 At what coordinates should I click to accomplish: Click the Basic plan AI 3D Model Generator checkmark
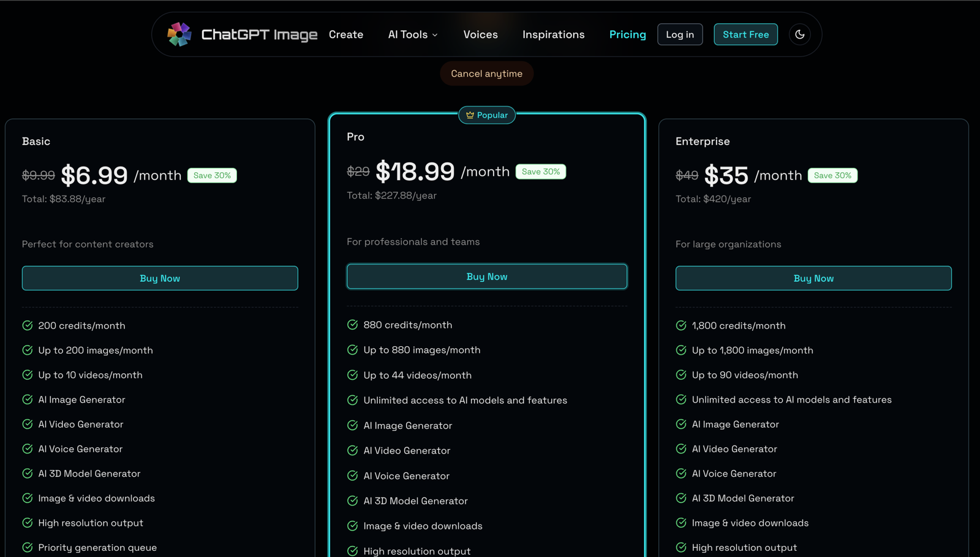coord(28,474)
